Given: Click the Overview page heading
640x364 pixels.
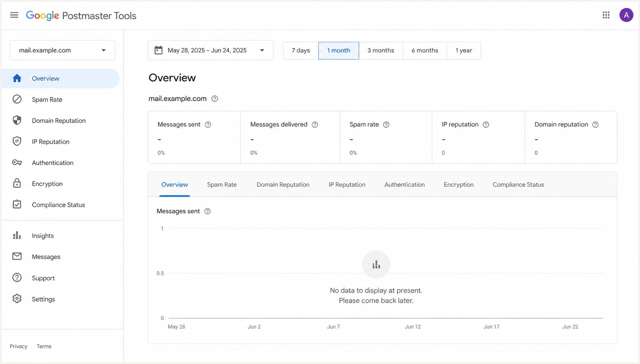Looking at the screenshot, I should tap(172, 78).
